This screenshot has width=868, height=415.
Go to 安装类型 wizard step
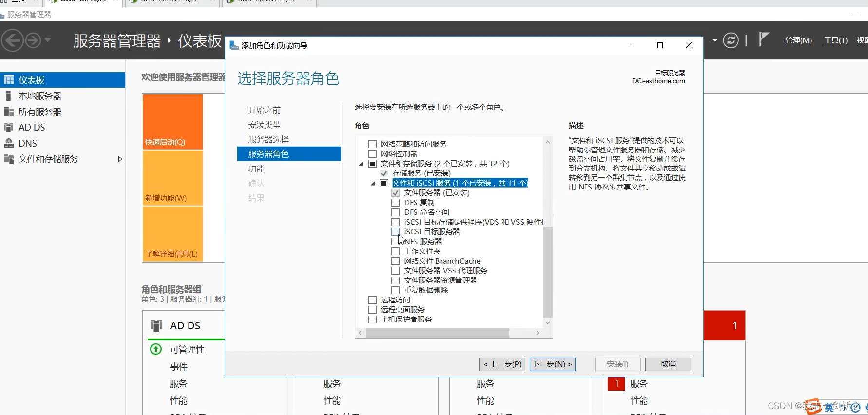click(264, 125)
